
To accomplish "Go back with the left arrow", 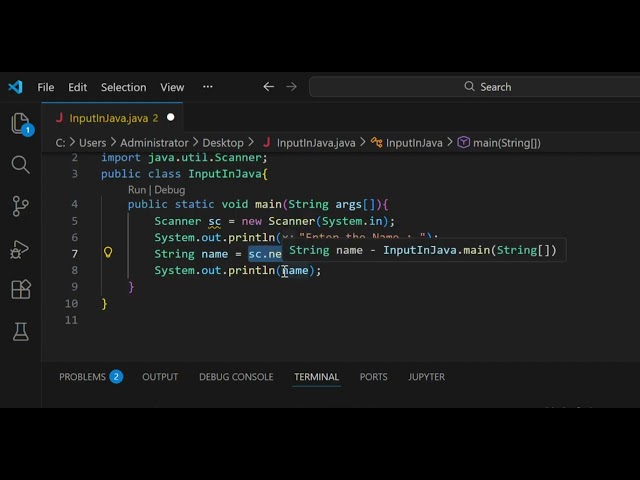I will click(x=268, y=87).
